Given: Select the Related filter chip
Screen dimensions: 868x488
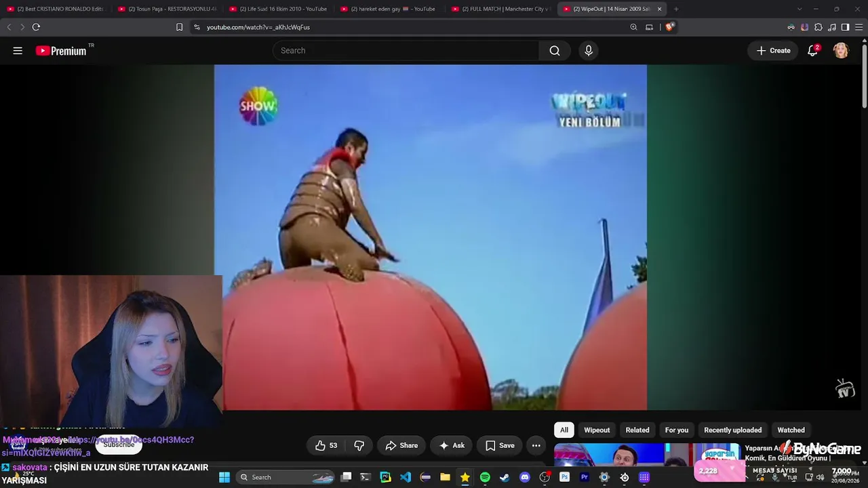Looking at the screenshot, I should coord(637,430).
